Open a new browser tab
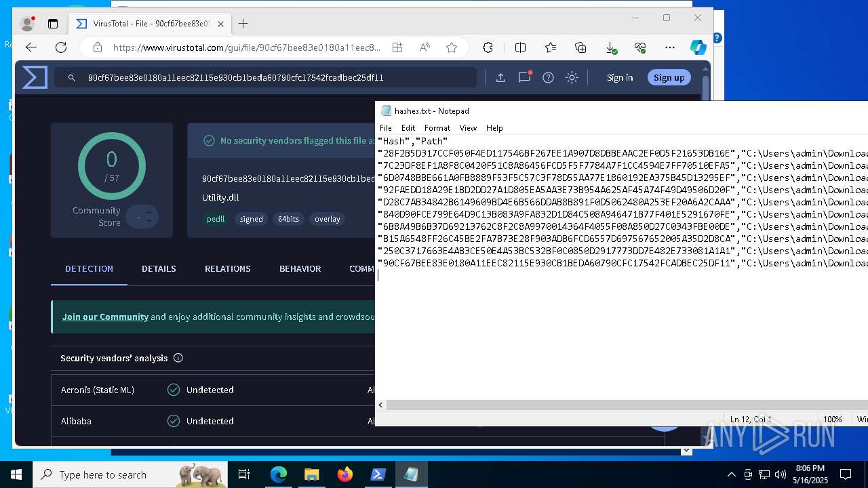Image resolution: width=868 pixels, height=488 pixels. click(243, 24)
